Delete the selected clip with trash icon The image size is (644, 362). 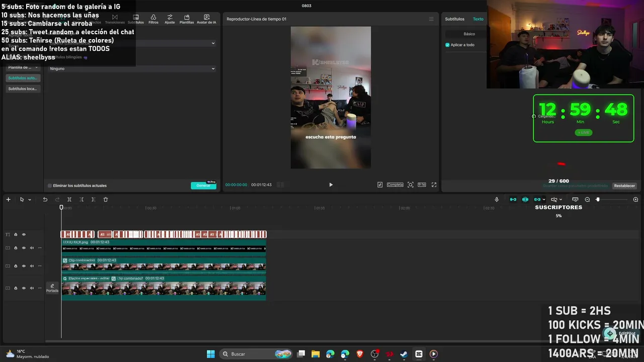pos(106,200)
